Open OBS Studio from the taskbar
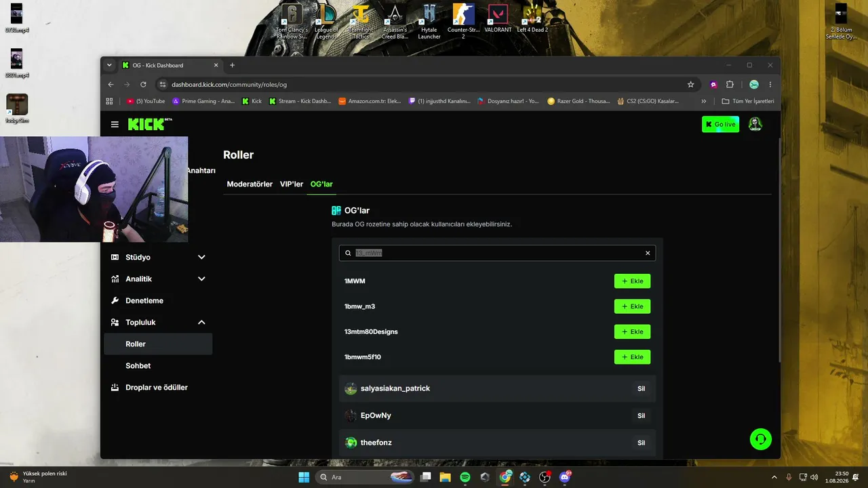868x488 pixels. coord(545,477)
